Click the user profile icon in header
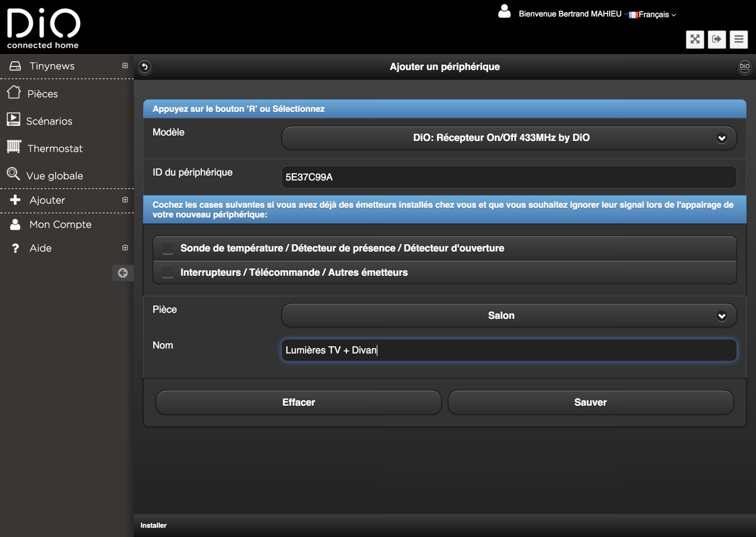The height and width of the screenshot is (537, 756). (x=504, y=12)
